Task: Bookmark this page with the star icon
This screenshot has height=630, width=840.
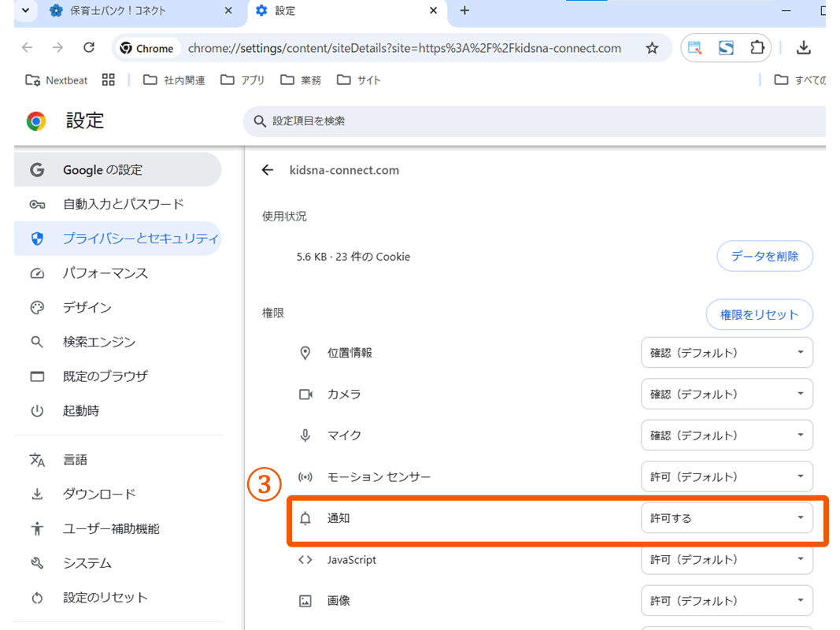Action: (652, 48)
